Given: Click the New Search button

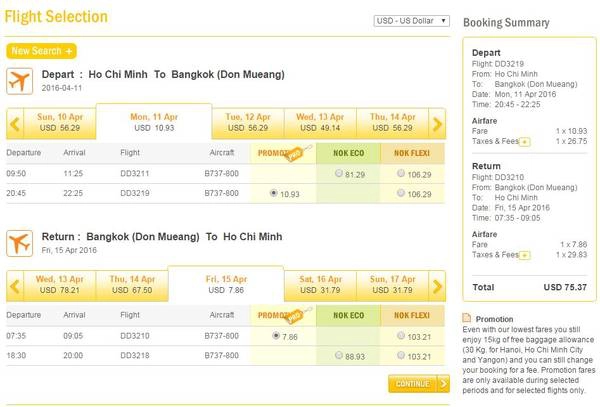Looking at the screenshot, I should point(41,50).
